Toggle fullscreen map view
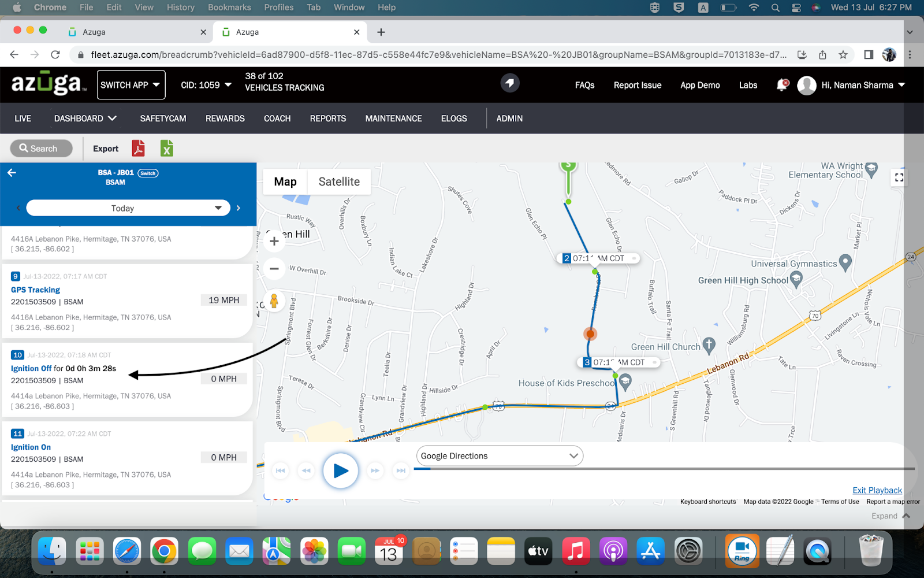 click(x=899, y=177)
